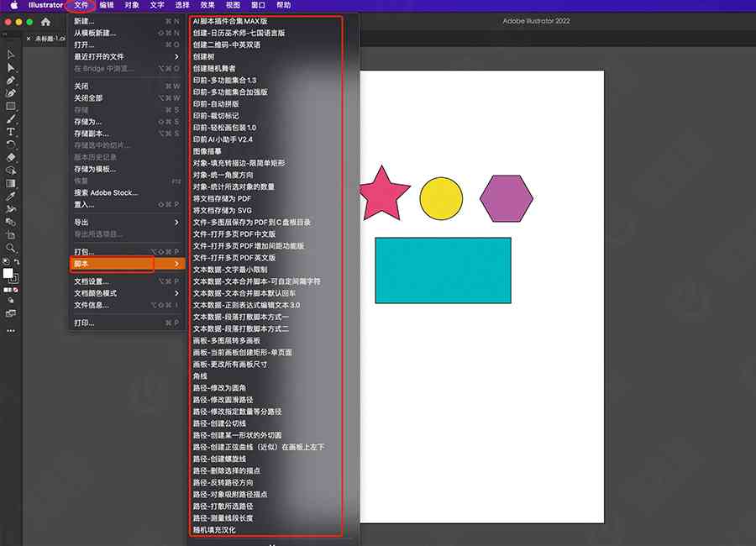Screen dimensions: 756x546
Task: Open the Illustrator app menu
Action: tap(45, 5)
